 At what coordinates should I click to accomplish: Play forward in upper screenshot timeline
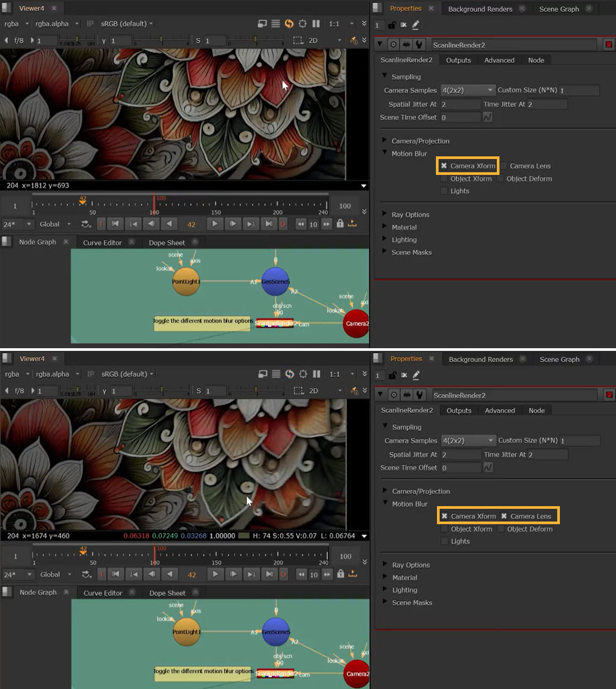point(215,224)
